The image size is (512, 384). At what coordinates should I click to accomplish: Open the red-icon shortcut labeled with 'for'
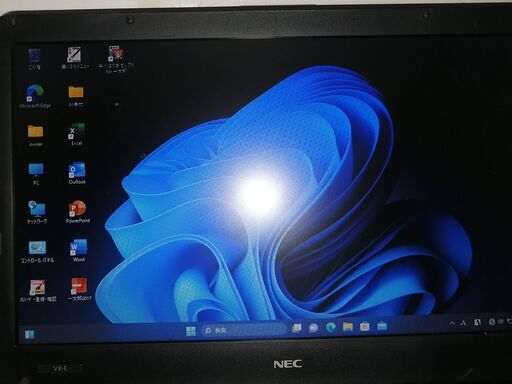click(116, 59)
